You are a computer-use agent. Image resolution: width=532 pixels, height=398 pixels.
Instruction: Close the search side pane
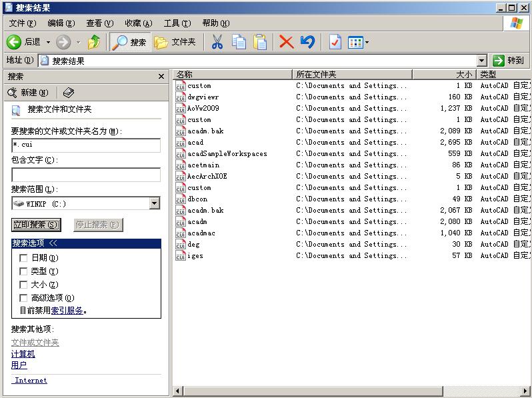pyautogui.click(x=161, y=77)
